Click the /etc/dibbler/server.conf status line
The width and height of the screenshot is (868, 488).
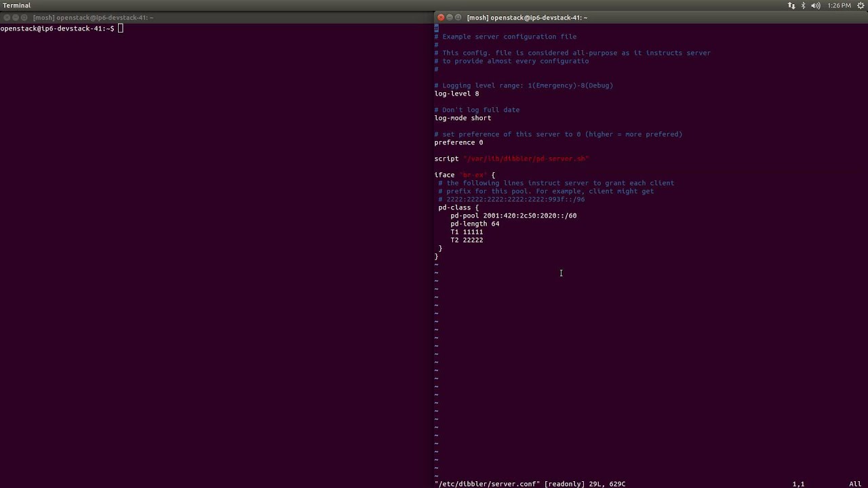click(530, 484)
